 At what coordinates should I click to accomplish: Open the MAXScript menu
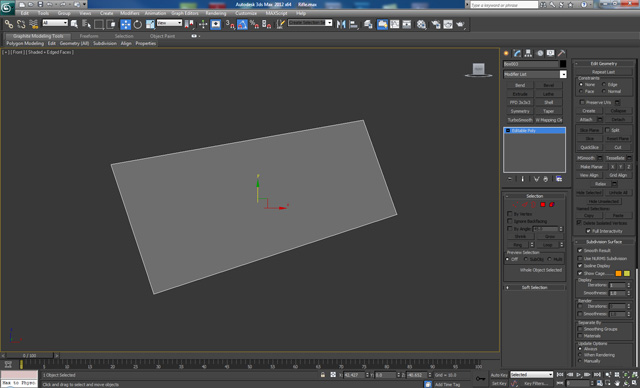point(276,13)
